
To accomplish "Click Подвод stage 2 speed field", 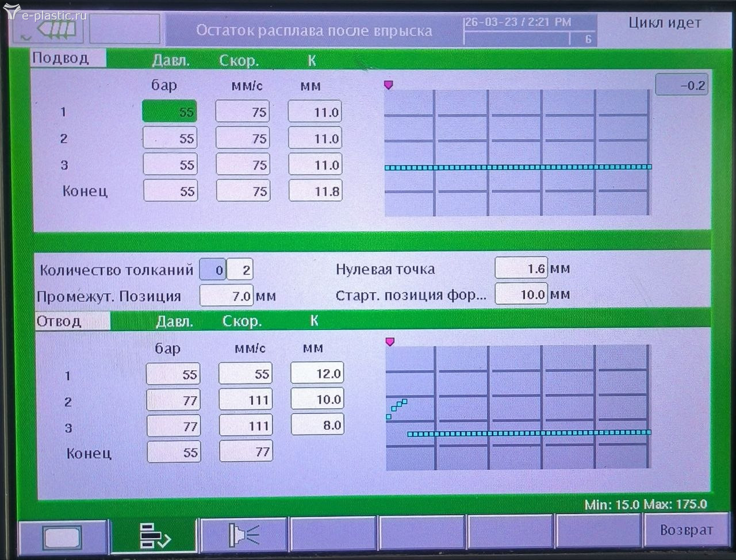I will point(243,138).
